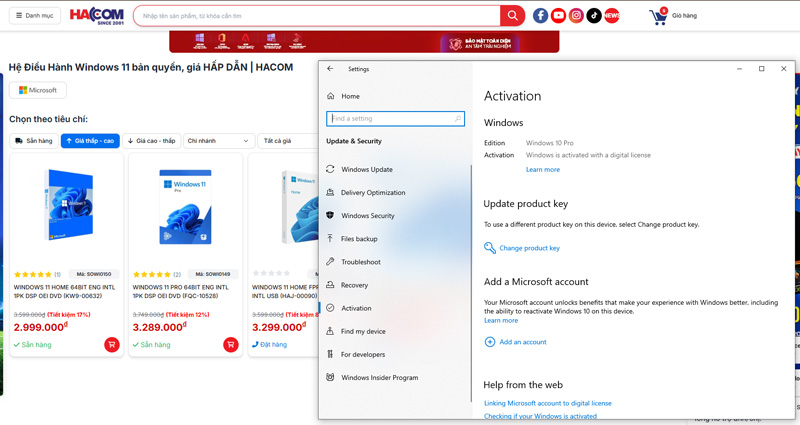Screen dimensions: 800x425
Task: Open the Tất cả giá dropdown
Action: pyautogui.click(x=288, y=141)
